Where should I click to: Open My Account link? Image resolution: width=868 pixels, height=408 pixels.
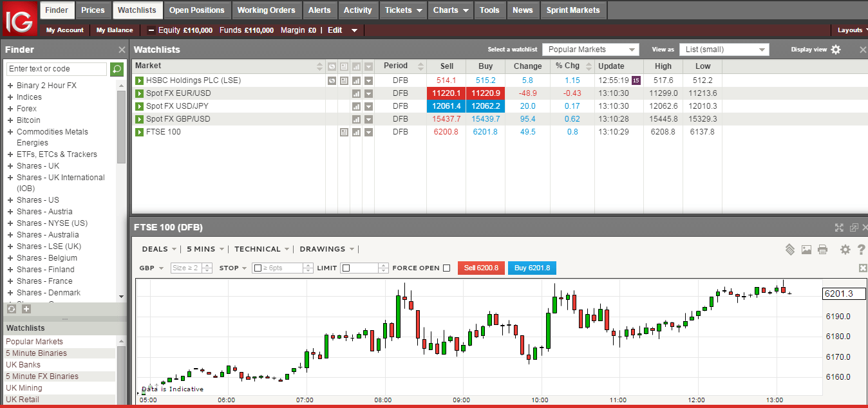pos(65,30)
